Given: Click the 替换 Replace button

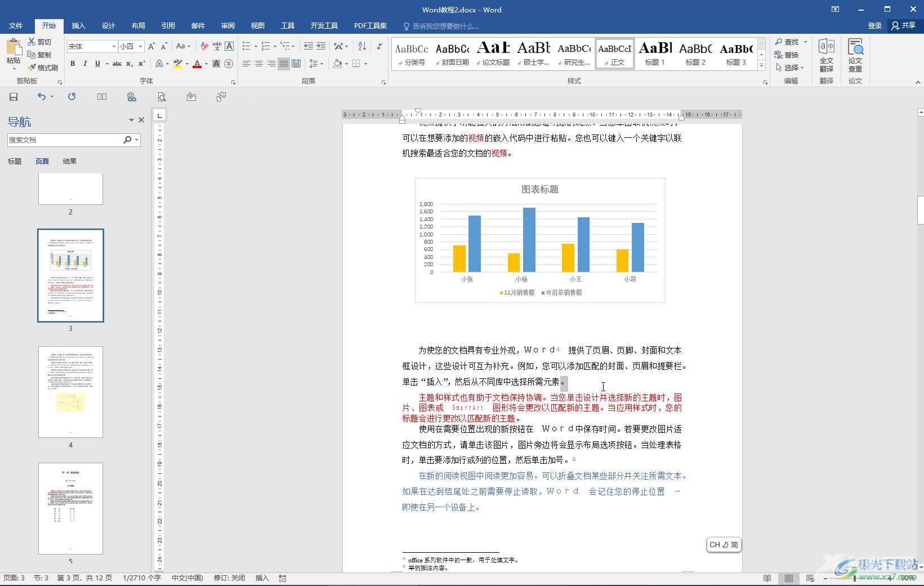Looking at the screenshot, I should (787, 55).
